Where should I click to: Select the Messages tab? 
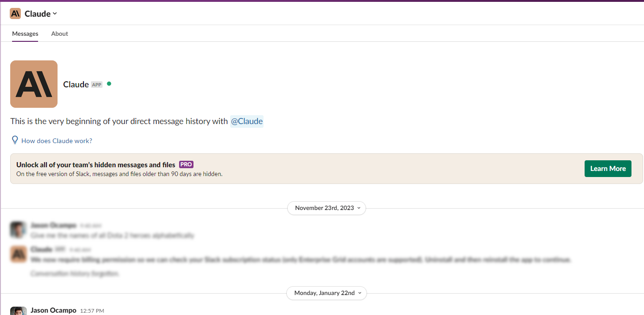click(x=25, y=33)
